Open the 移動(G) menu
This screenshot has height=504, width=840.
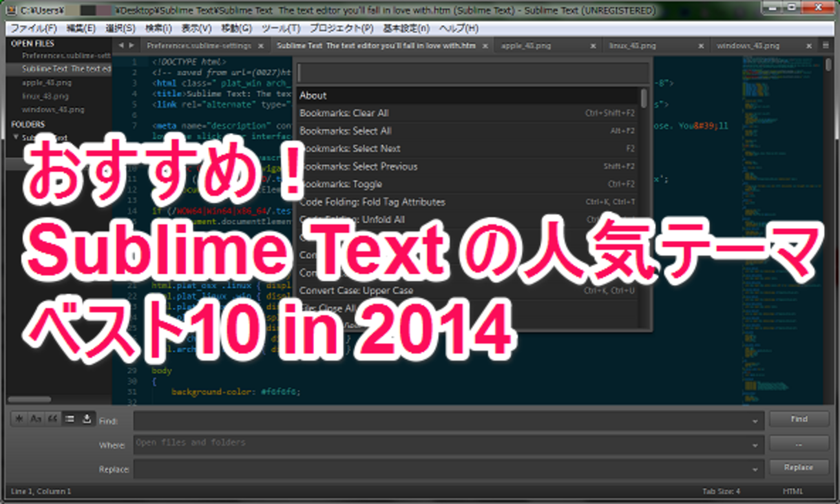(x=236, y=28)
